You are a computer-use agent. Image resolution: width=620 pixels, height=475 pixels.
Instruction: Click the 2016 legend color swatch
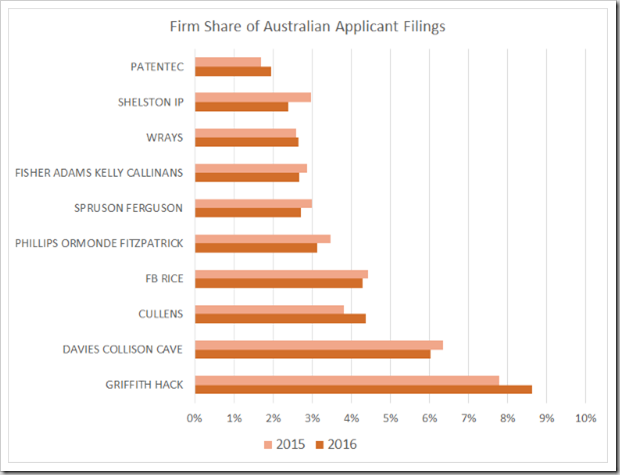tap(319, 445)
